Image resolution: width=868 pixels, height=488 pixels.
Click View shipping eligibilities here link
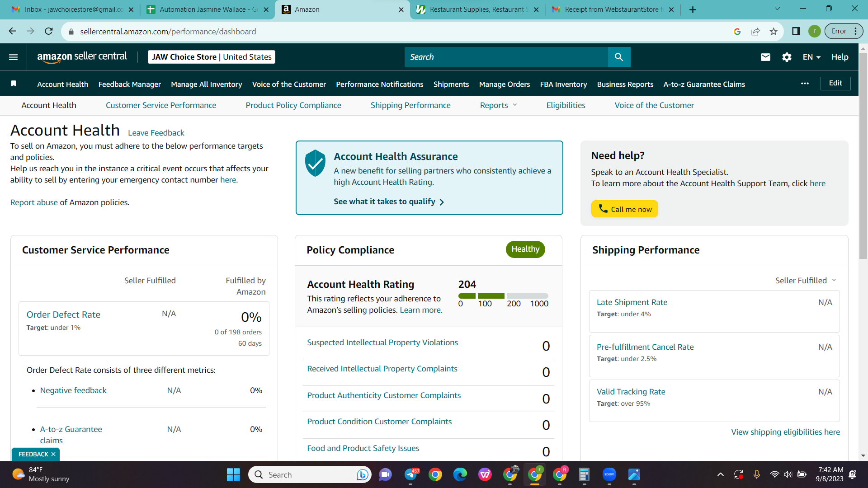coord(785,432)
